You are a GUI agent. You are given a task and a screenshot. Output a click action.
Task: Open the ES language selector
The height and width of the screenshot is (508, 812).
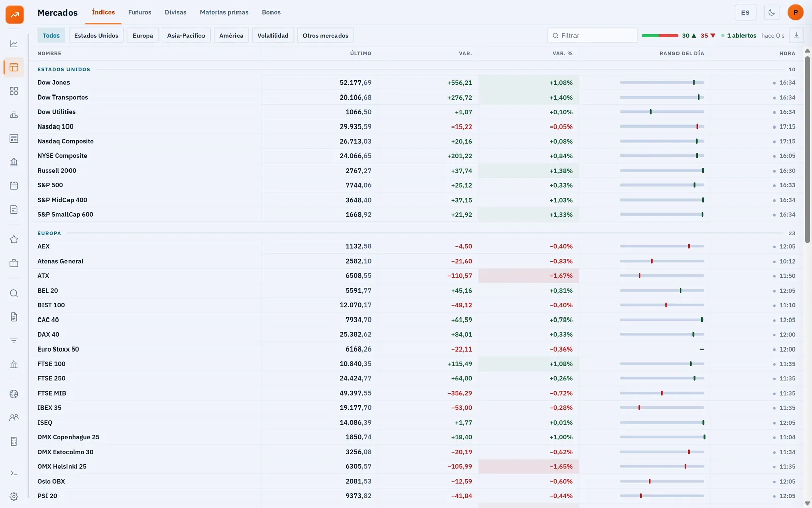click(x=746, y=13)
